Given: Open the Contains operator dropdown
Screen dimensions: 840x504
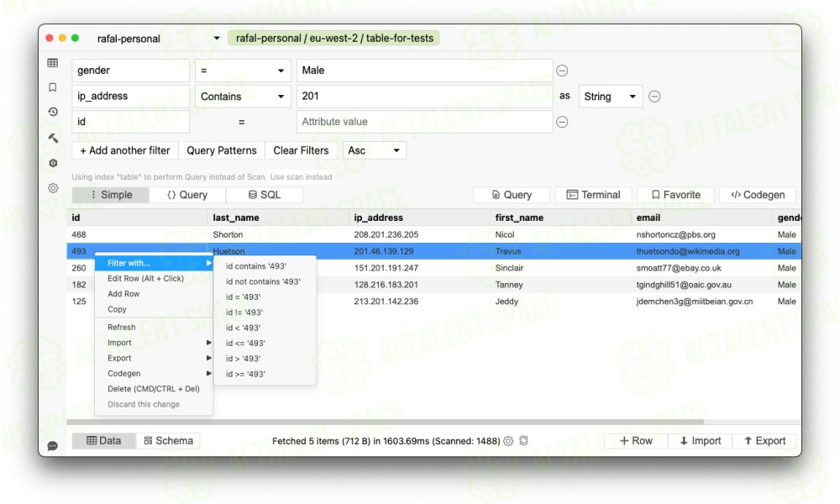Looking at the screenshot, I should coord(243,97).
